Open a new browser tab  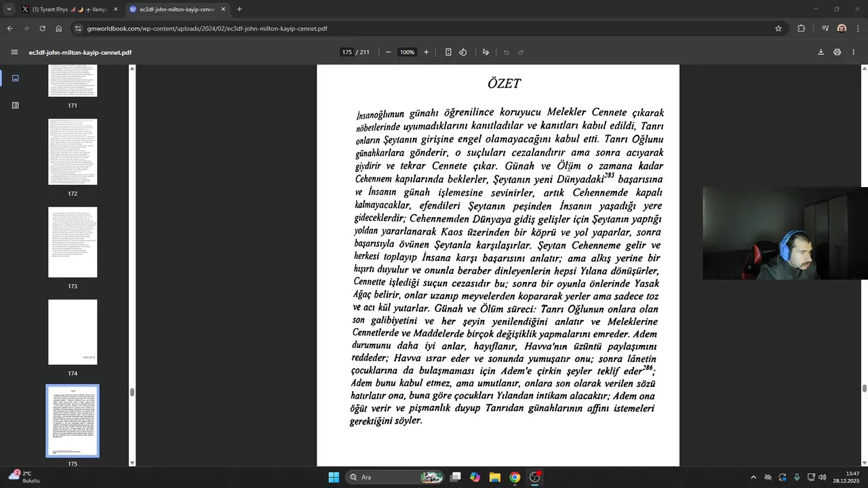point(239,9)
